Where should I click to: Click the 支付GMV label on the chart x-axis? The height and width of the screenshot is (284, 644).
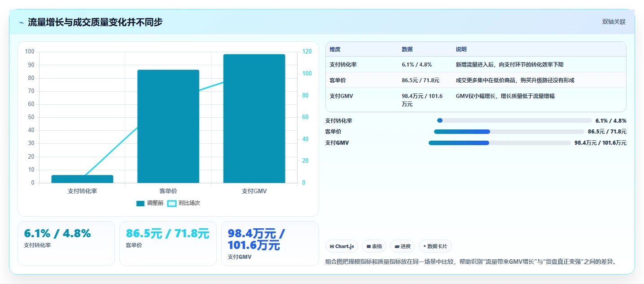coord(254,191)
